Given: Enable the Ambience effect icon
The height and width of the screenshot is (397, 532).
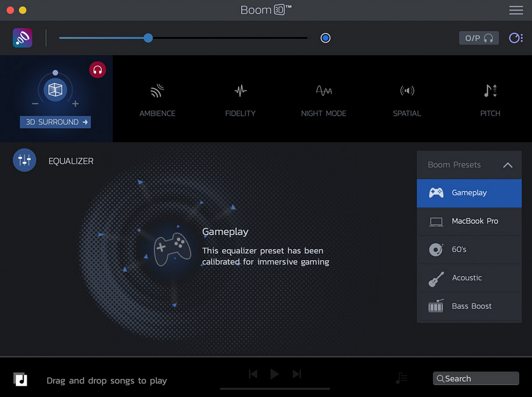Looking at the screenshot, I should pos(157,91).
